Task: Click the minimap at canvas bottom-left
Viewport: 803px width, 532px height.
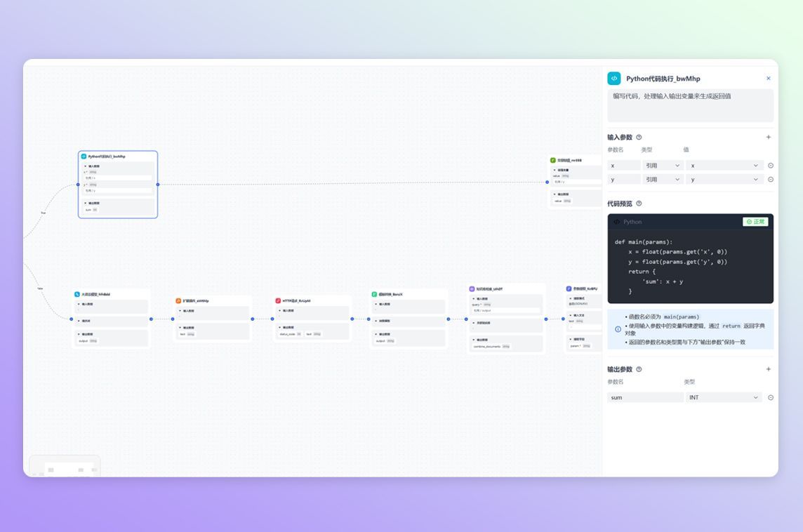Action: (65, 465)
